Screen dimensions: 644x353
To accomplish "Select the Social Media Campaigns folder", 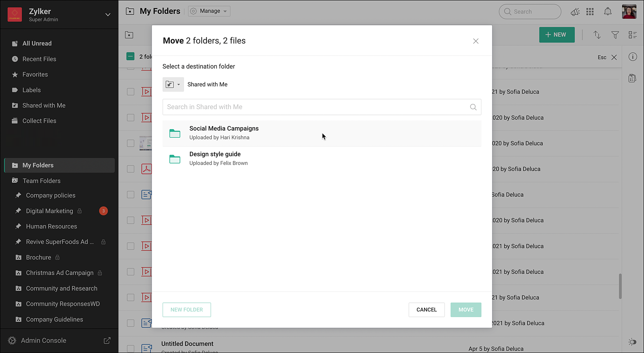I will tap(224, 133).
